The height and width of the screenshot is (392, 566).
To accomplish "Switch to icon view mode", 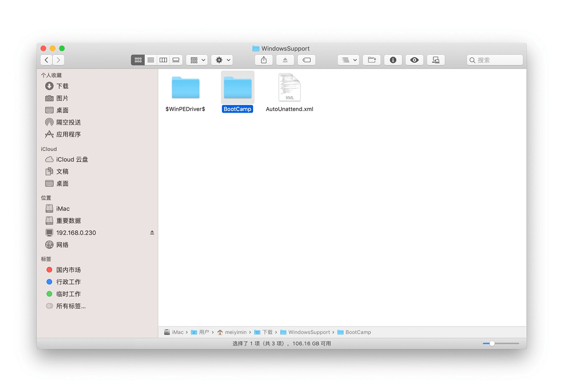I will (x=138, y=60).
